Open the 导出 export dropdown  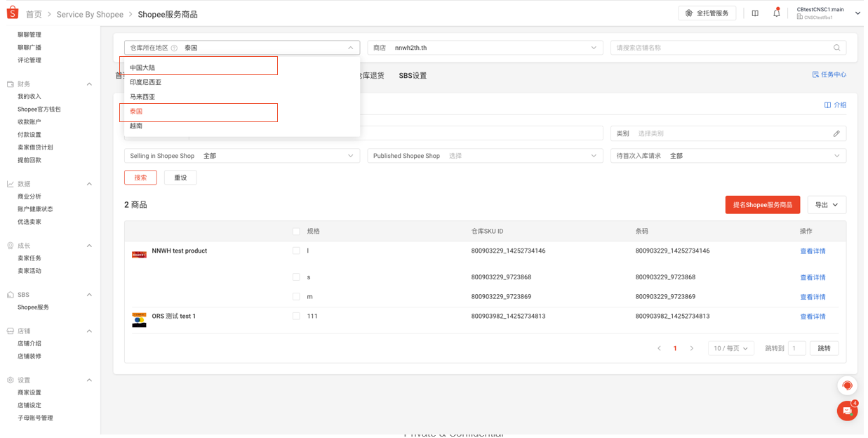(827, 205)
